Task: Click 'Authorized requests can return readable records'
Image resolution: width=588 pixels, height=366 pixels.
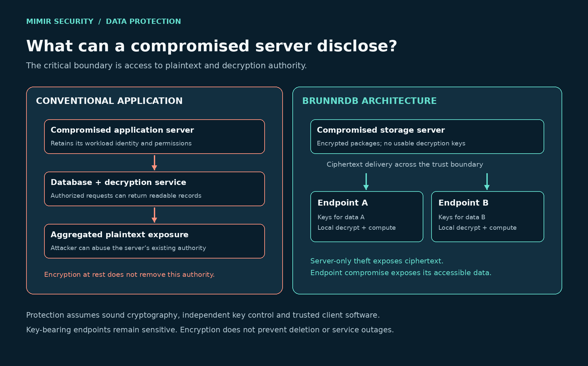Action: point(126,196)
